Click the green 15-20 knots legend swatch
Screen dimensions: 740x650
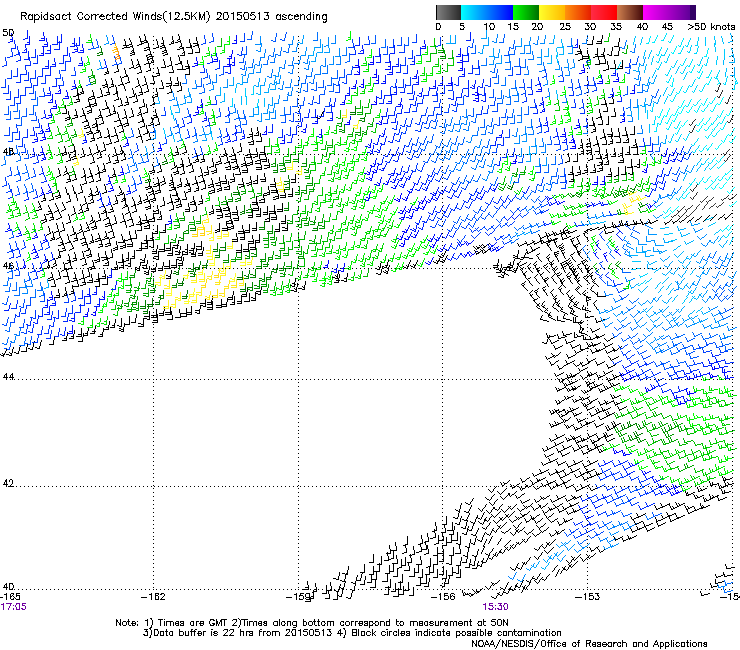tap(526, 12)
